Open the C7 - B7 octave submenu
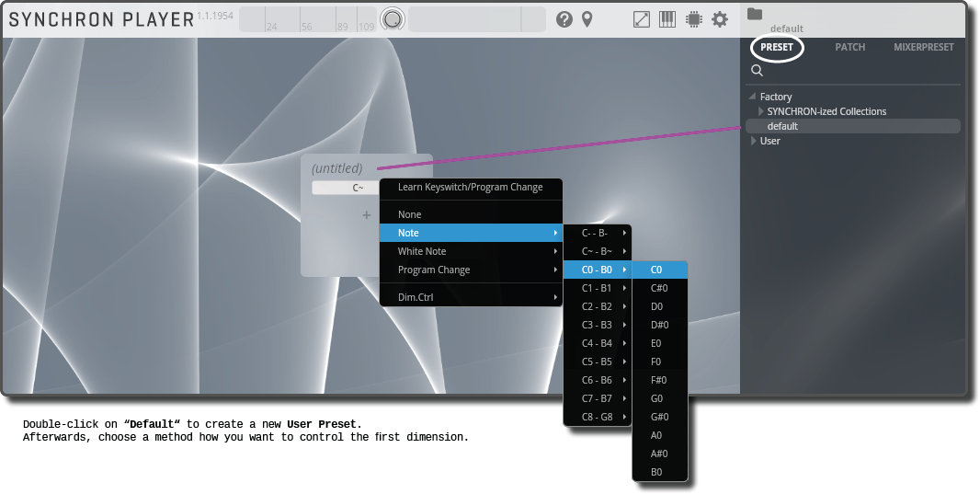 pos(597,398)
